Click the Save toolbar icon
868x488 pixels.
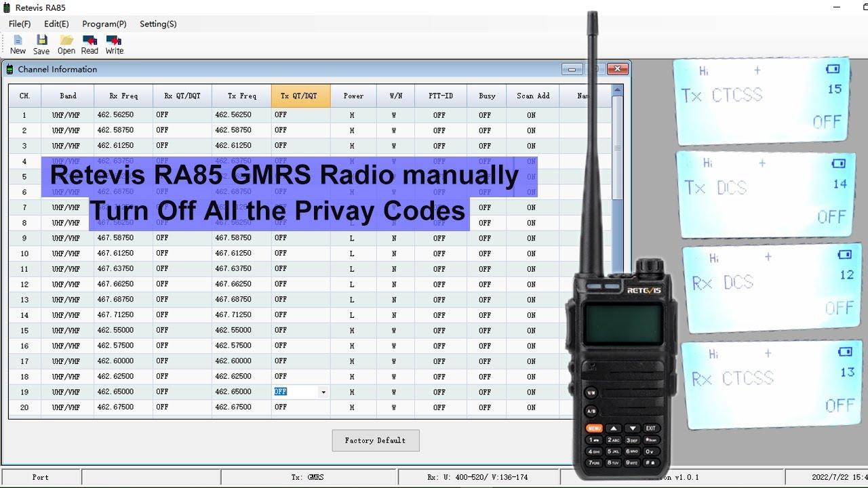click(x=41, y=45)
